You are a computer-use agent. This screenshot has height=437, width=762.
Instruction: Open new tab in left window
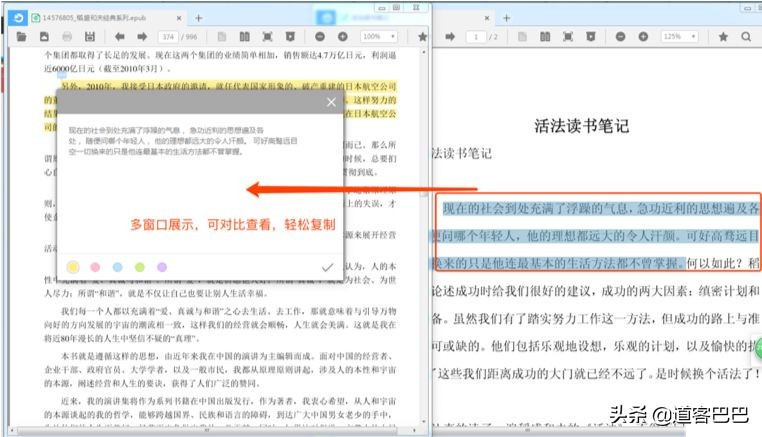[198, 18]
